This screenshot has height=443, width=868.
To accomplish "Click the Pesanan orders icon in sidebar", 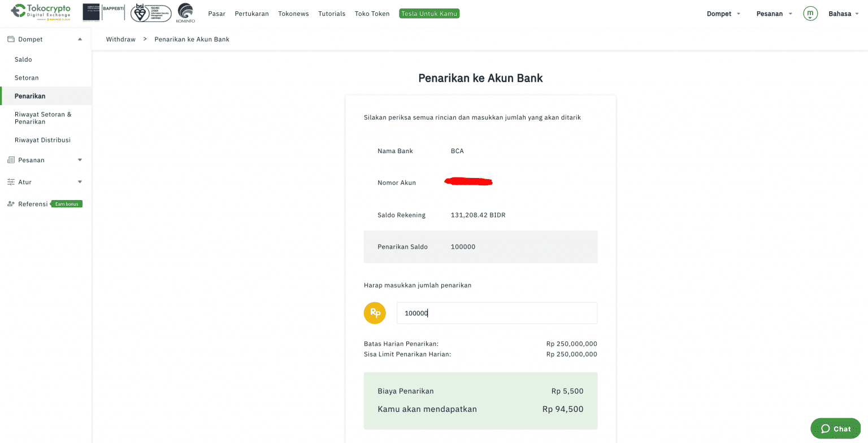I will coord(11,160).
